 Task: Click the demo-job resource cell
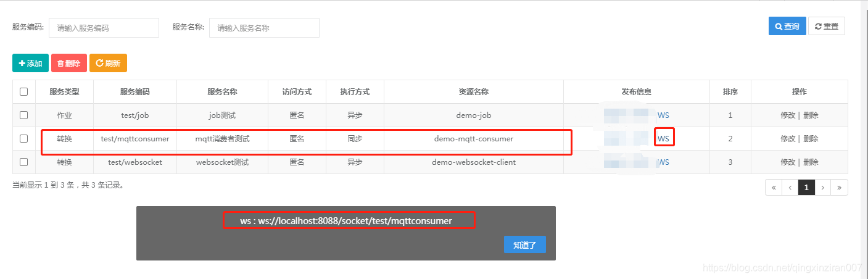474,115
